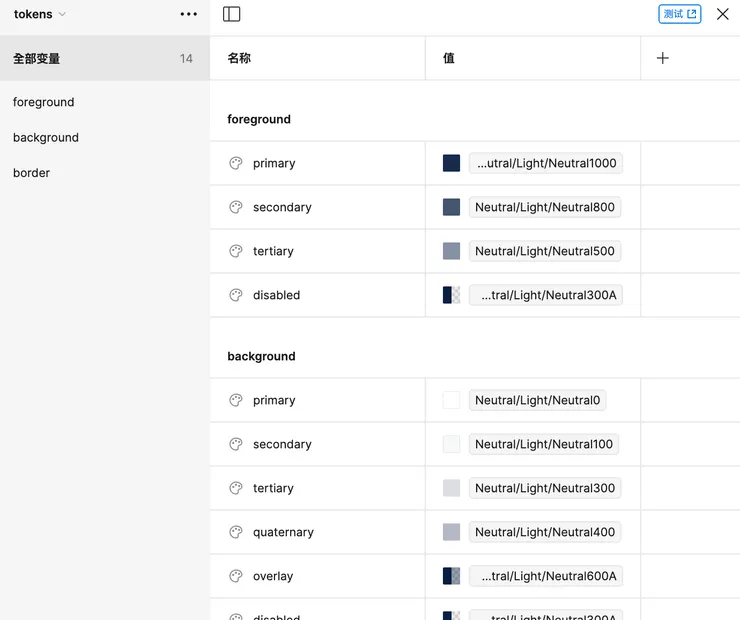The width and height of the screenshot is (740, 620).
Task: Click the foreground primary dark navy swatch
Action: [452, 163]
